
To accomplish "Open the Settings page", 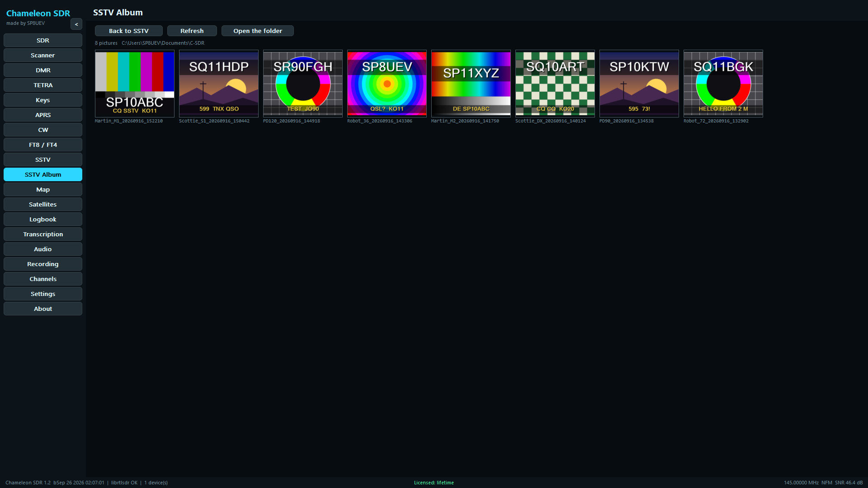I will pyautogui.click(x=43, y=294).
